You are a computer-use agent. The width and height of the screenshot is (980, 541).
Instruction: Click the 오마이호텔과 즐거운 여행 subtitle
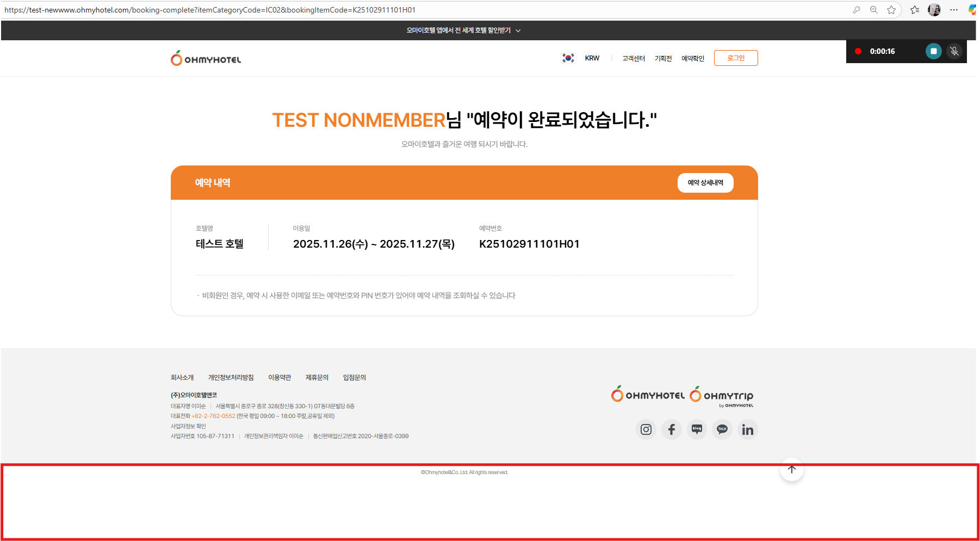464,144
